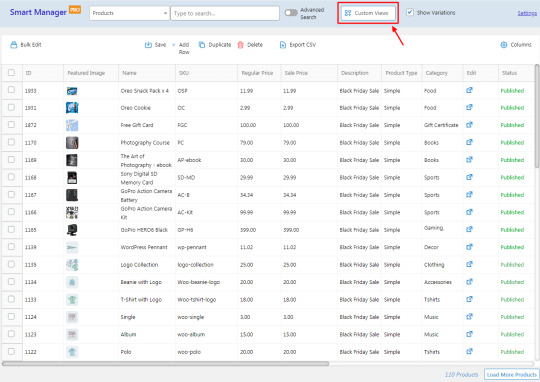Open the Products dashboard dropdown

[x=129, y=13]
